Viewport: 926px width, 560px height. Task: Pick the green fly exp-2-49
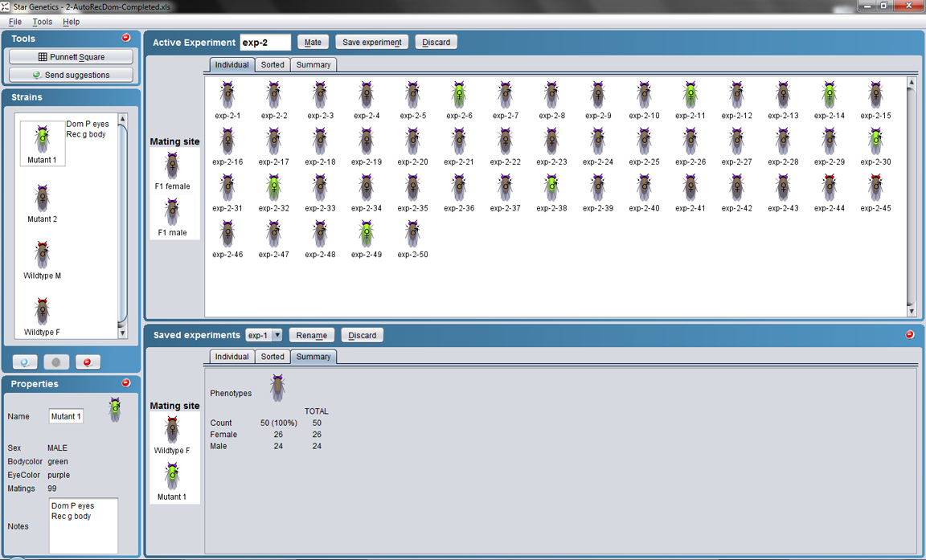point(366,234)
